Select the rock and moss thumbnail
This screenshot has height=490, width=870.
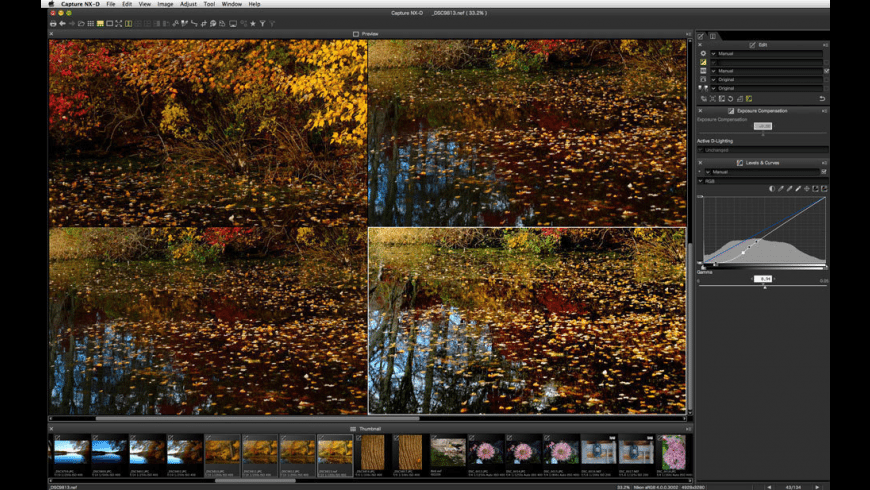pyautogui.click(x=448, y=452)
